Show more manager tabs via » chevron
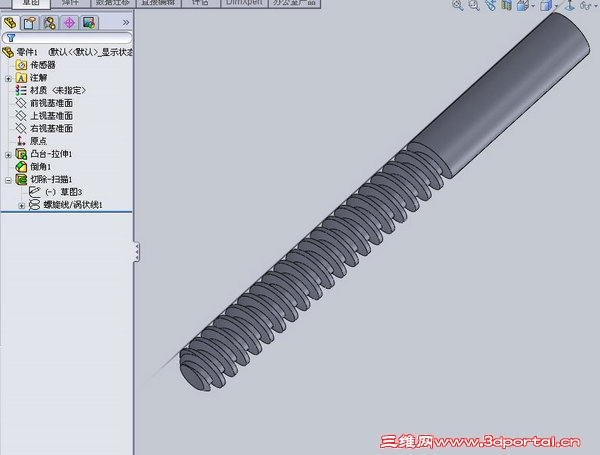The image size is (600, 455). pos(126,23)
